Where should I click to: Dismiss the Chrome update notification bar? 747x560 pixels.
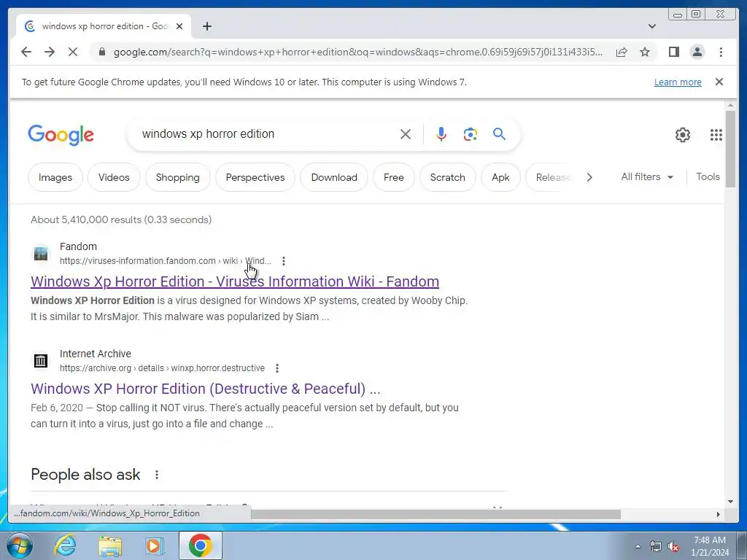[719, 82]
